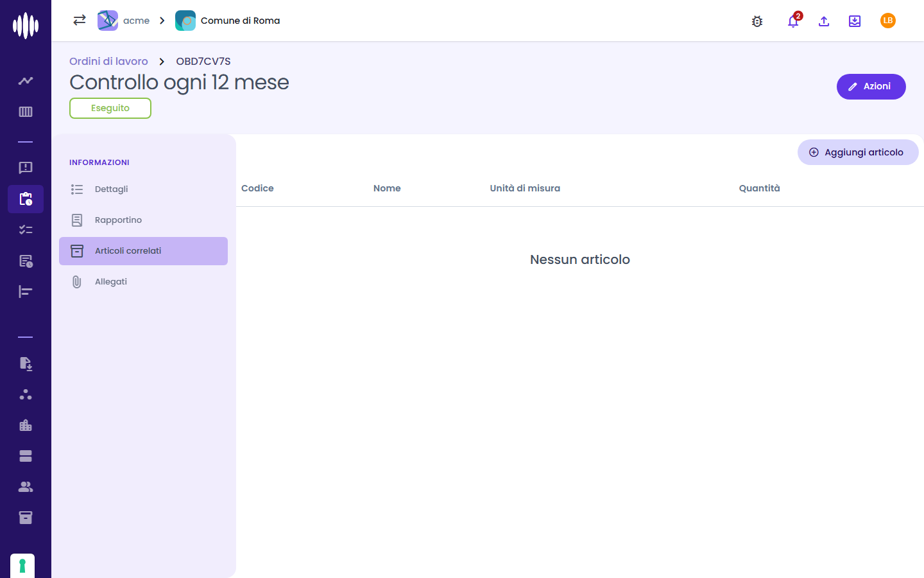Click the Controllo ogni 12 mese title
This screenshot has width=924, height=578.
point(179,82)
